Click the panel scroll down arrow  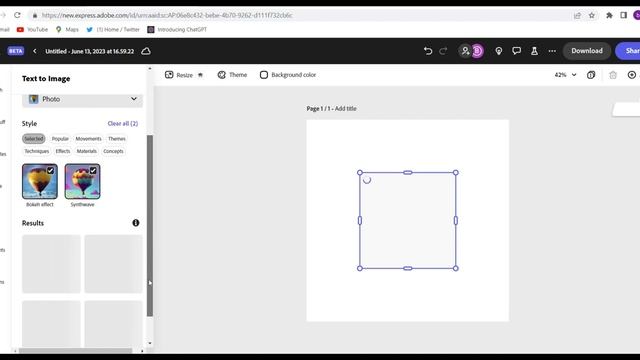point(150,343)
